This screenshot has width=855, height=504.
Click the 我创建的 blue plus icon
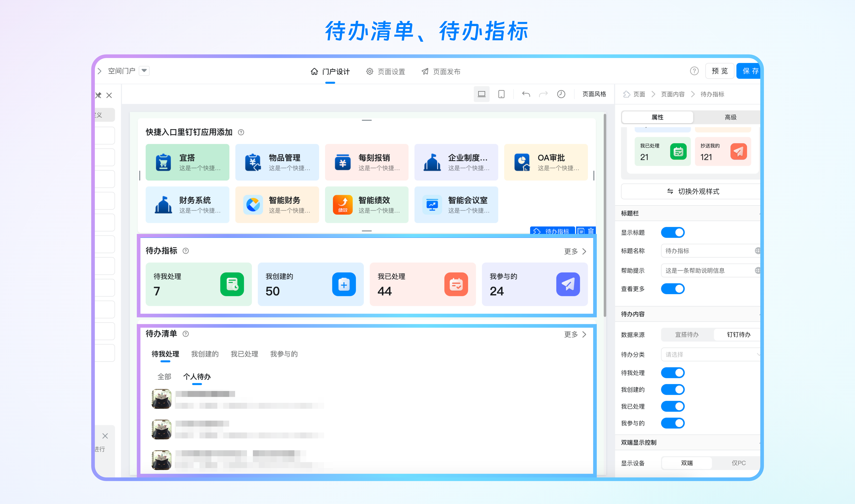click(344, 284)
